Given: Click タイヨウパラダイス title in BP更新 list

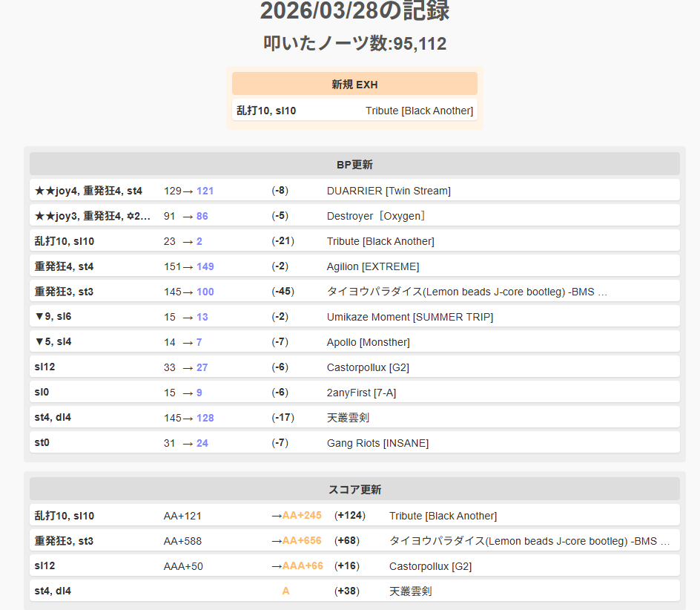Looking at the screenshot, I should click(x=466, y=292).
